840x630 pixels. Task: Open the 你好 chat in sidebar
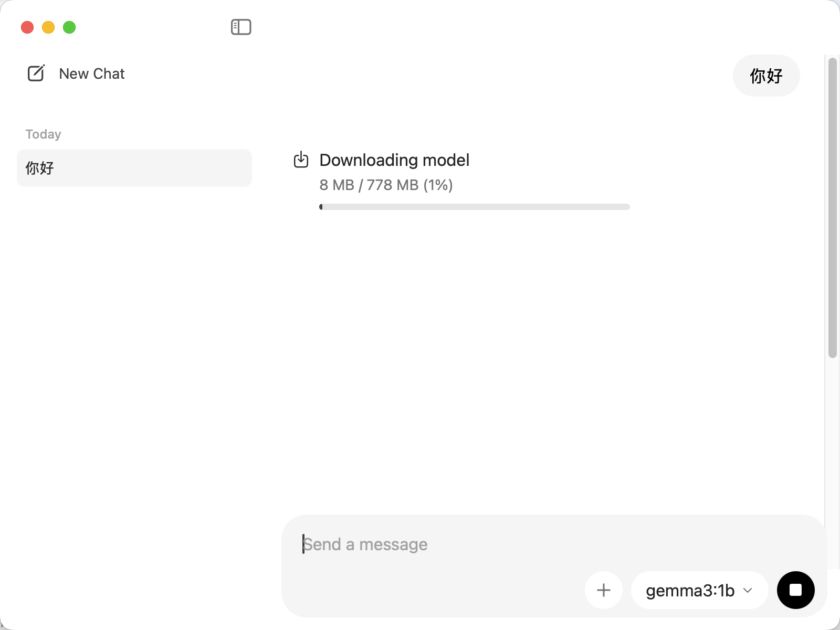pos(134,168)
